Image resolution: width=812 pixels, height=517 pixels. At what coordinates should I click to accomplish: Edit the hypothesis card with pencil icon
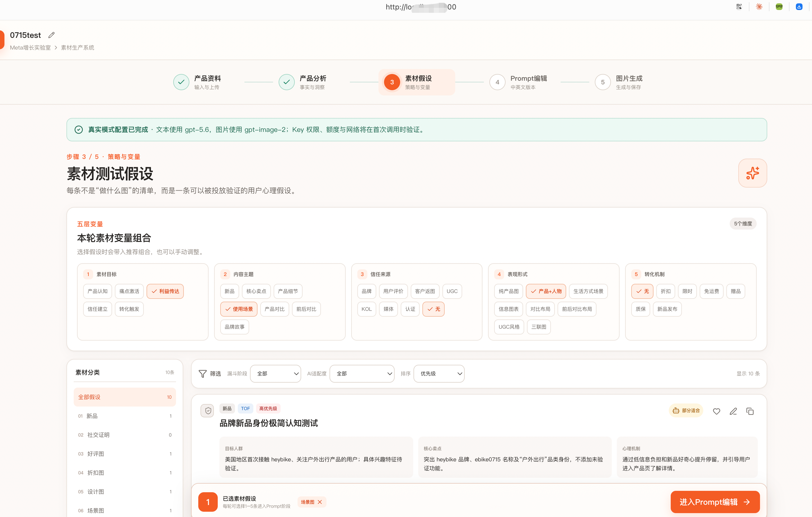(733, 411)
